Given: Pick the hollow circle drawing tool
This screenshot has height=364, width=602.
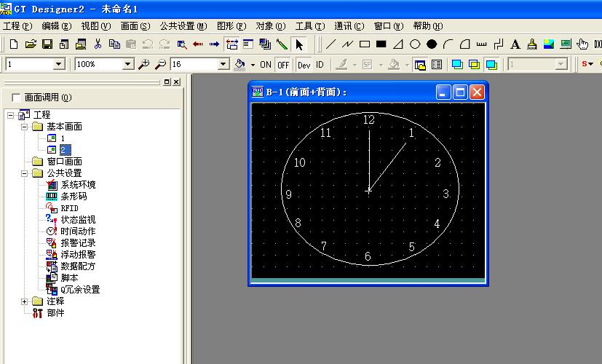Looking at the screenshot, I should [415, 44].
